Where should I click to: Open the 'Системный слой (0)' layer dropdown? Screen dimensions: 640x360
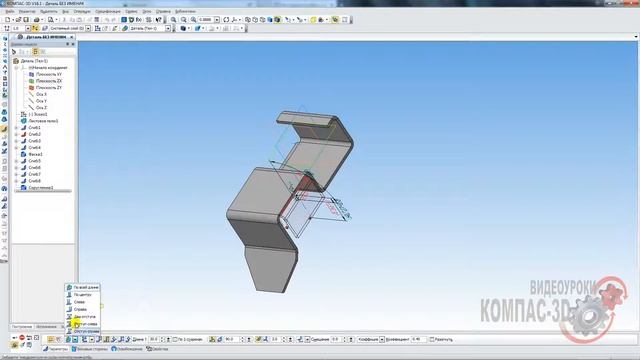pos(88,28)
